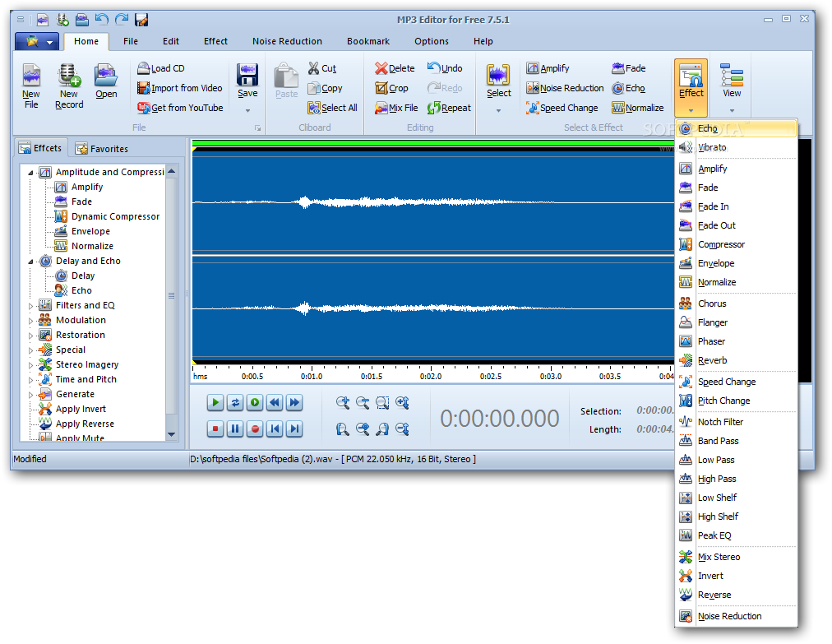Screen dimensions: 832x644
Task: Choose Import from Video
Action: point(179,88)
